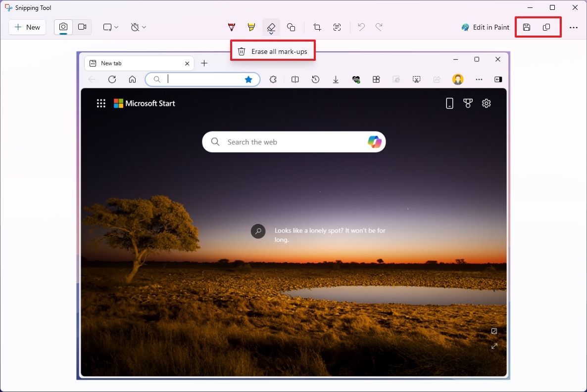Open the snip in Edit in Paint
Viewport: 587px width, 392px height.
[485, 27]
